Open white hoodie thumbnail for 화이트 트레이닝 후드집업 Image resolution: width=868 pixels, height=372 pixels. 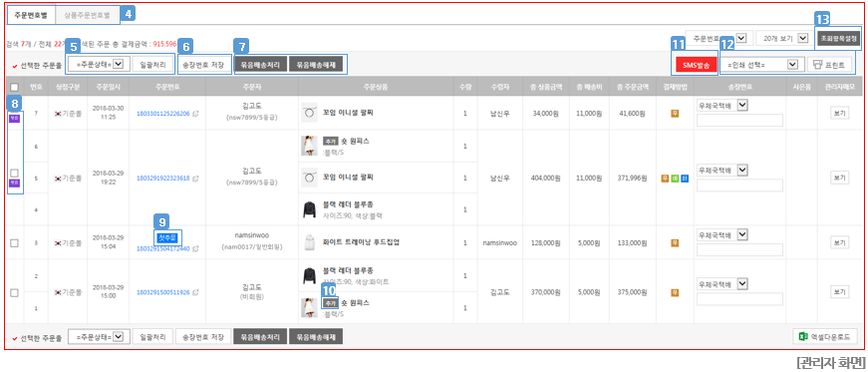pos(310,242)
